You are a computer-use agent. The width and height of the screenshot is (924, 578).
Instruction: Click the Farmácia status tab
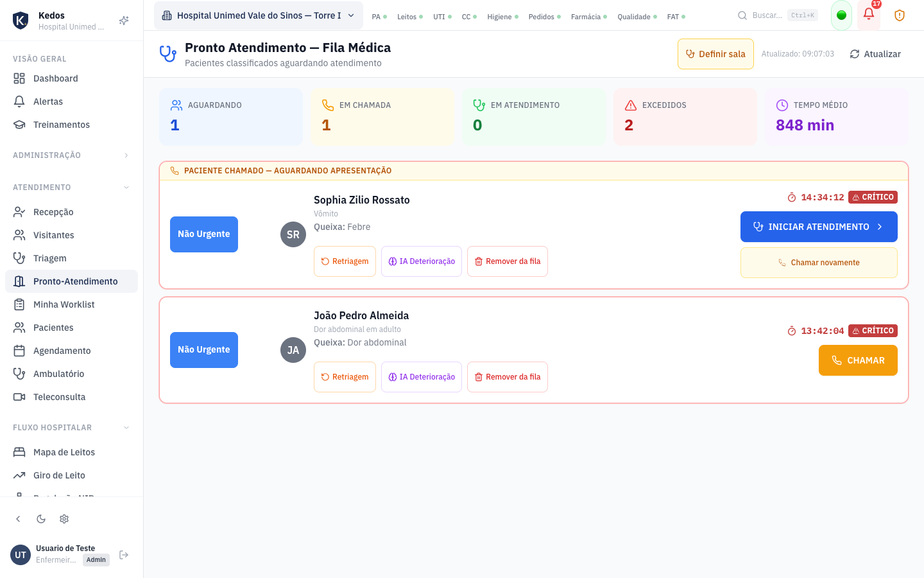pyautogui.click(x=589, y=17)
